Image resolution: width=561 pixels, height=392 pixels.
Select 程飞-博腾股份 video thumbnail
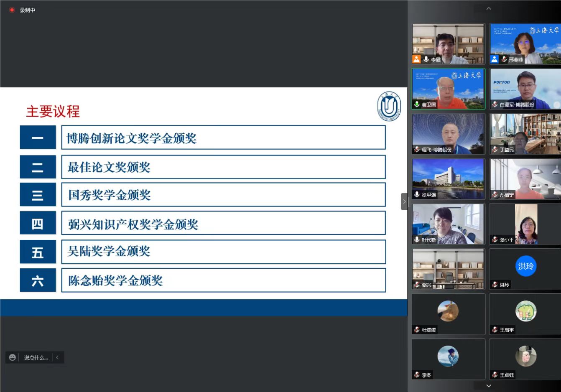click(448, 134)
